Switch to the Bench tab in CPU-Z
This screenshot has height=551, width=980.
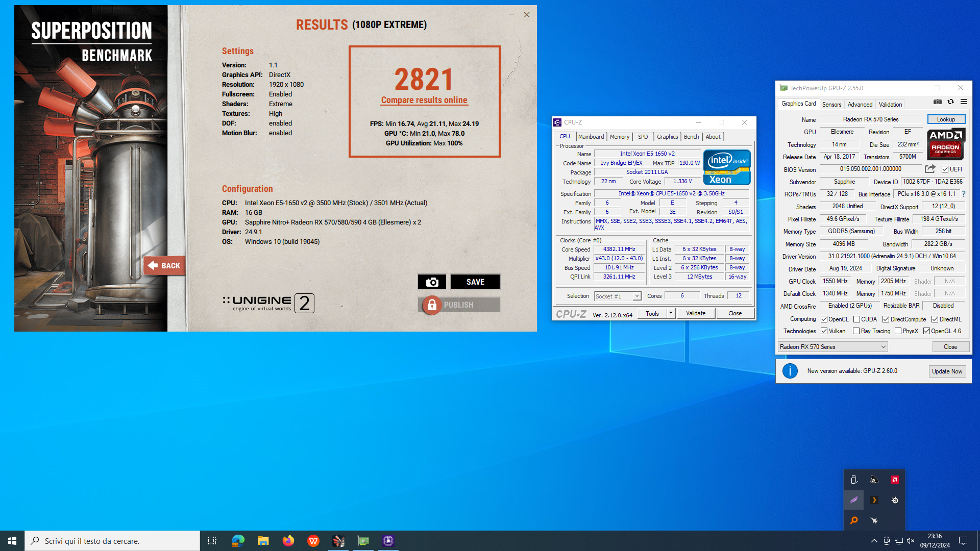(691, 137)
